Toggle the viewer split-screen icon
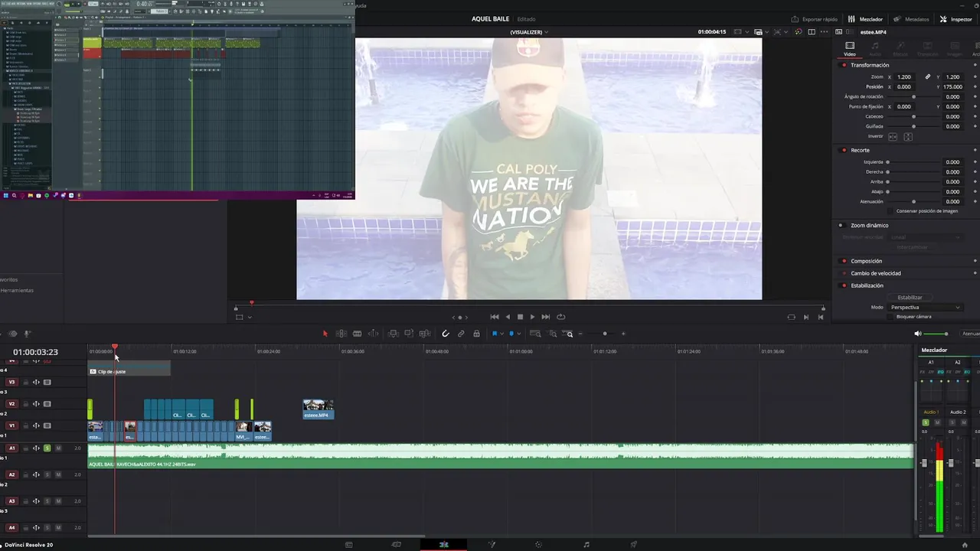This screenshot has height=551, width=980. tap(812, 32)
